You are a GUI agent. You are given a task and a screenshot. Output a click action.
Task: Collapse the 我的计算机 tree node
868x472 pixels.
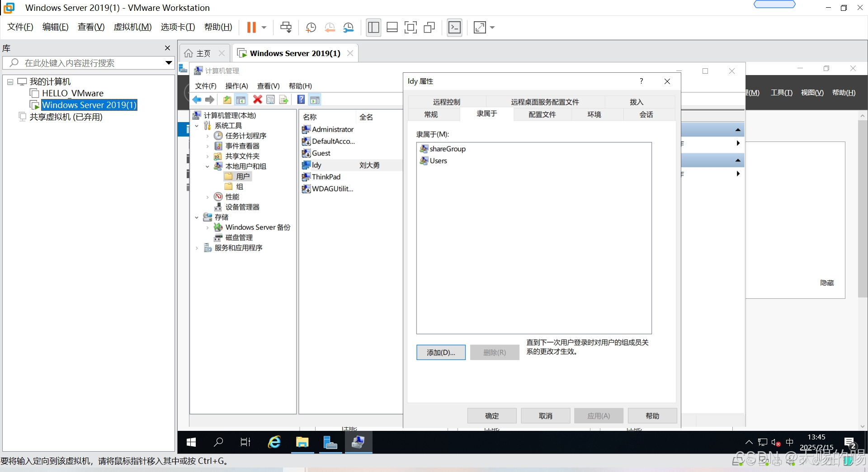click(10, 82)
